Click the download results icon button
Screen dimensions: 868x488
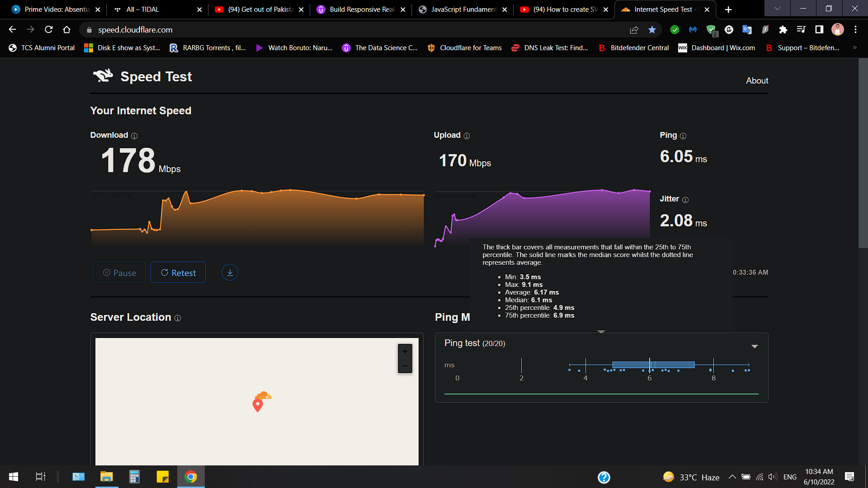[x=230, y=272]
